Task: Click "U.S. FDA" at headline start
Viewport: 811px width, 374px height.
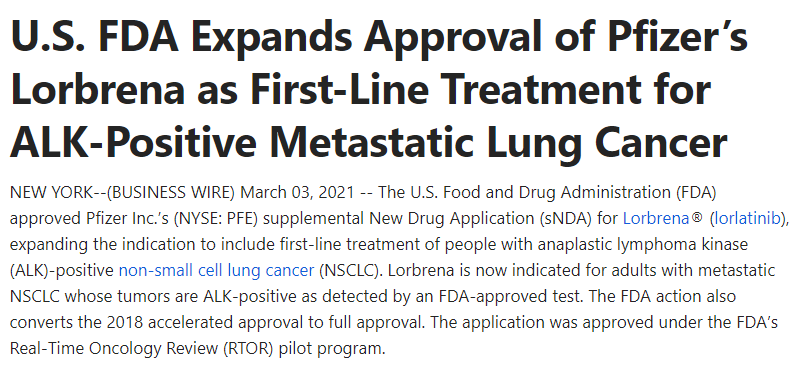Action: pyautogui.click(x=95, y=36)
